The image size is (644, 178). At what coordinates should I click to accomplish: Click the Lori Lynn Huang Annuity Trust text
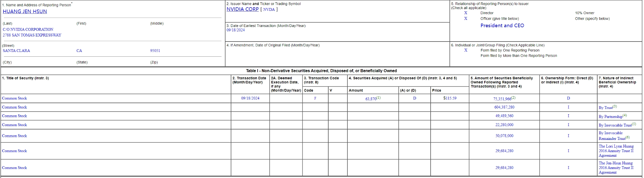(616, 151)
